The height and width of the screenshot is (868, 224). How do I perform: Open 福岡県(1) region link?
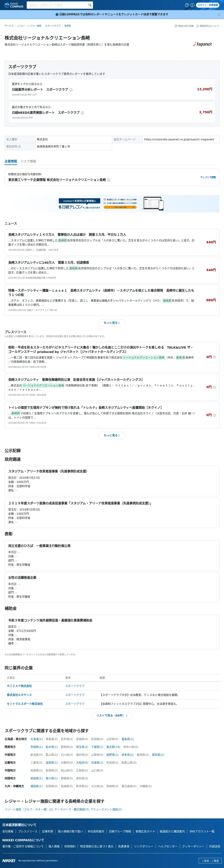click(36, 786)
